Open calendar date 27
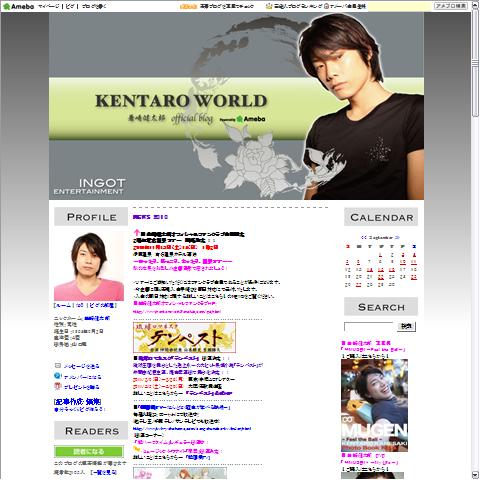The width and height of the screenshot is (480, 480). (x=358, y=285)
